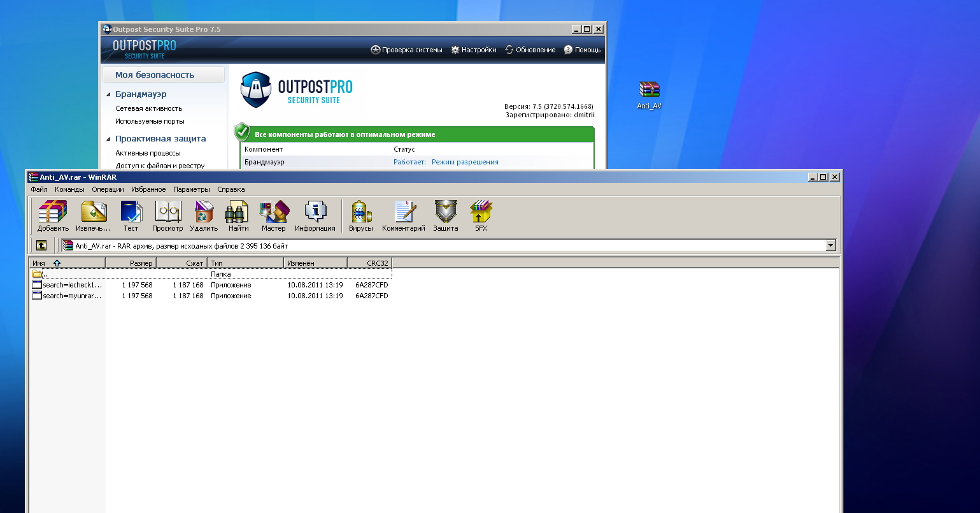Click the green shield status icon in Outpost
980x513 pixels.
(x=242, y=133)
